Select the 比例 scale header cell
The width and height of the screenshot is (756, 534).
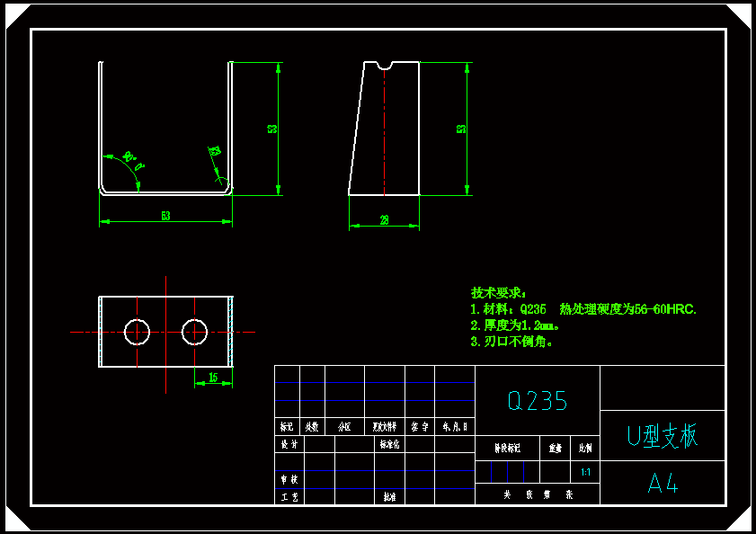point(587,449)
